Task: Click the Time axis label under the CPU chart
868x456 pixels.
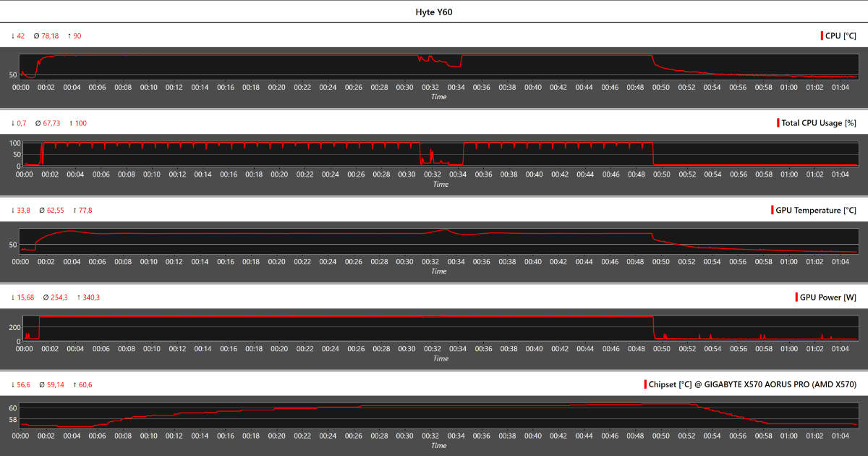Action: (438, 97)
